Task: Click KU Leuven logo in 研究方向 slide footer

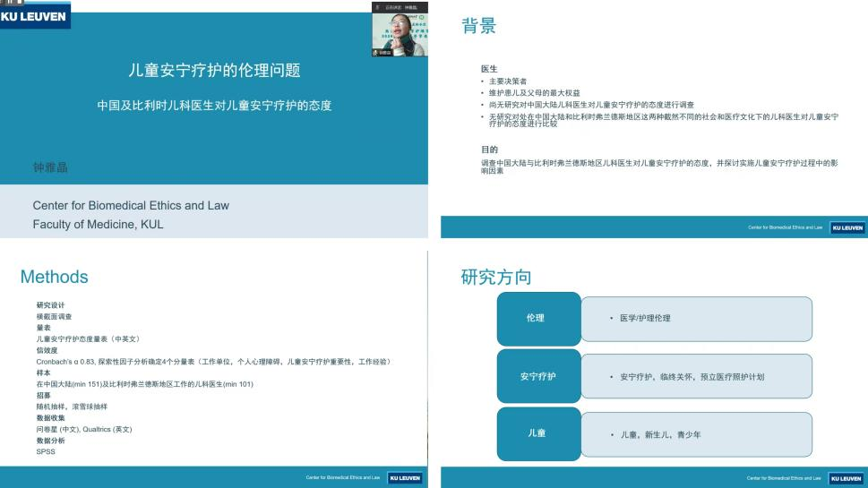Action: pos(847,477)
